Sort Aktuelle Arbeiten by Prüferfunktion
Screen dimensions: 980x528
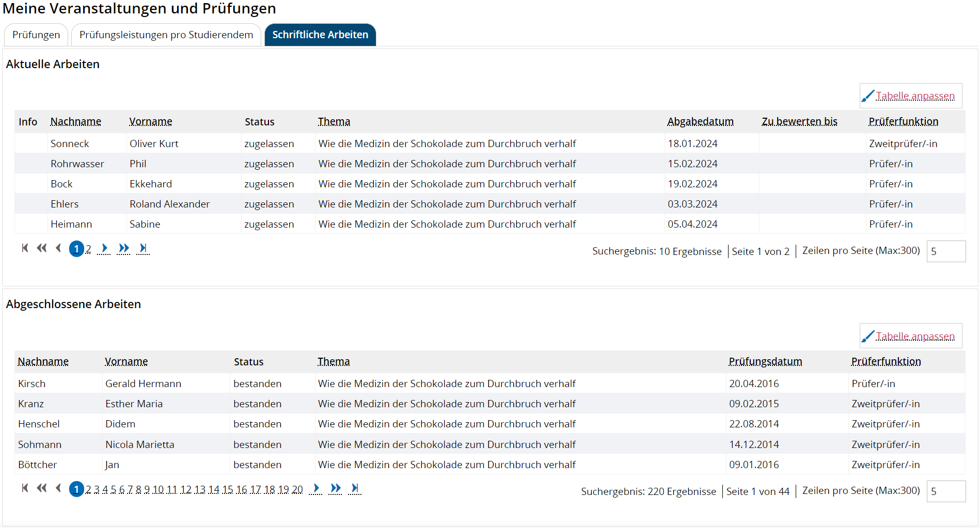coord(904,122)
